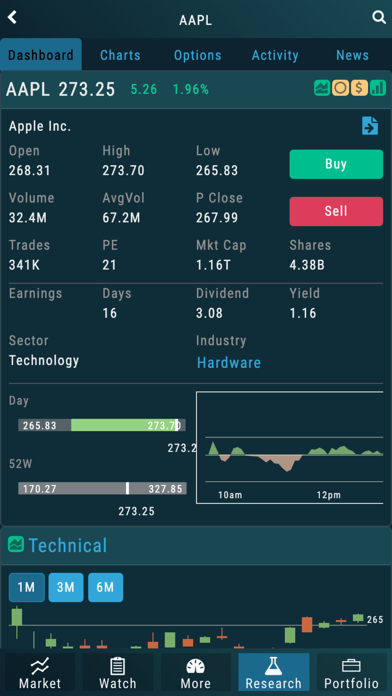Tap the AAPL title in the top bar
This screenshot has width=392, height=696.
[x=195, y=20]
